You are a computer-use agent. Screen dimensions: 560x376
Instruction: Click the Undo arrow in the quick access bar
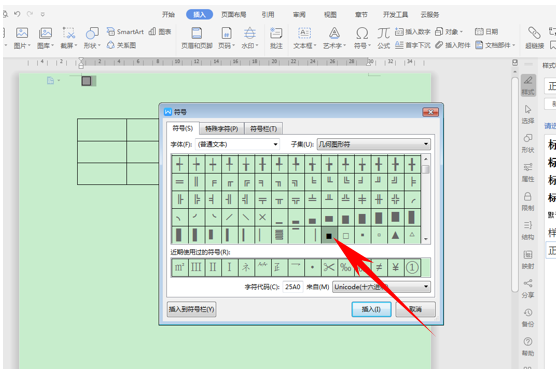click(17, 14)
